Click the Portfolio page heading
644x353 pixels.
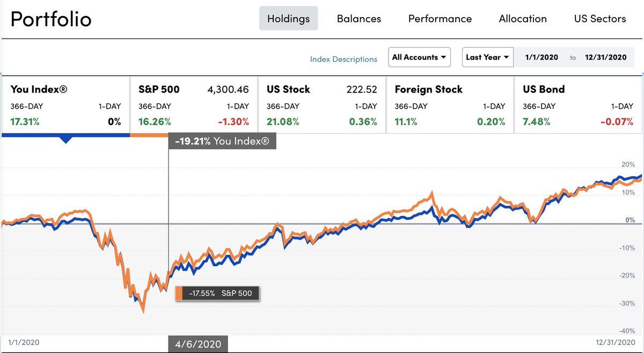click(51, 19)
